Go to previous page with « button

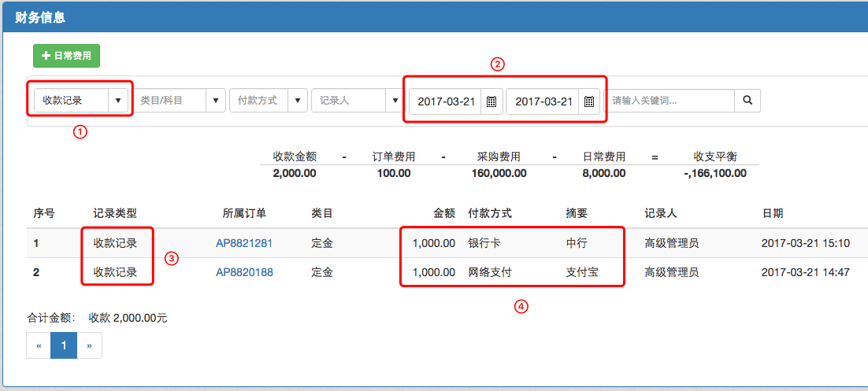coord(39,345)
